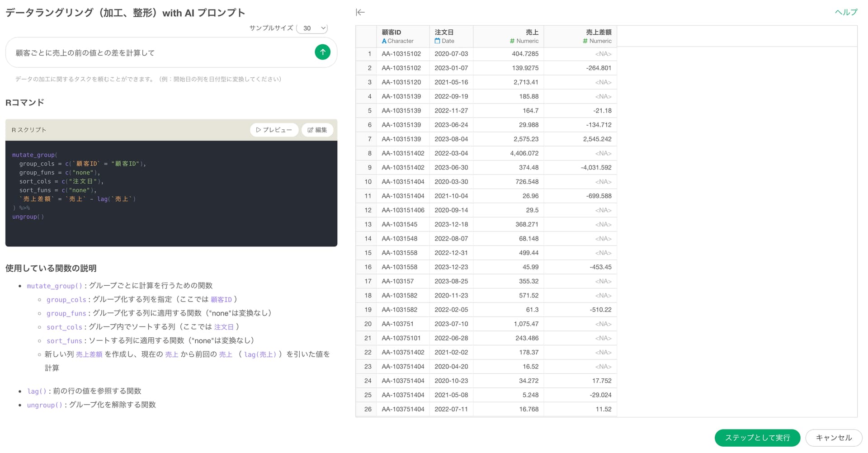Click the lag() function name in explanation list
Viewport: 868px width, 453px height.
click(37, 391)
